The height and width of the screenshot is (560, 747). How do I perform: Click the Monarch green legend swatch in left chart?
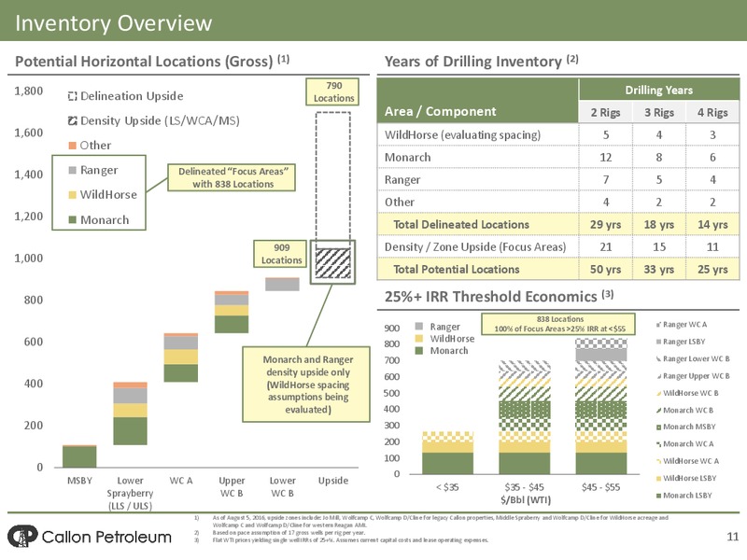point(73,219)
